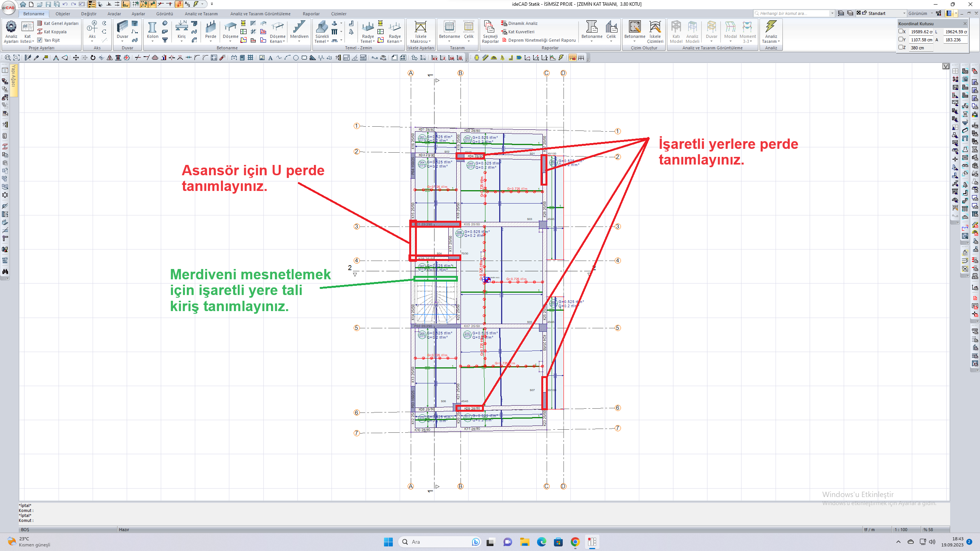Viewport: 980px width, 551px height.
Task: Click the Undo arrow icon
Action: pyautogui.click(x=65, y=4)
